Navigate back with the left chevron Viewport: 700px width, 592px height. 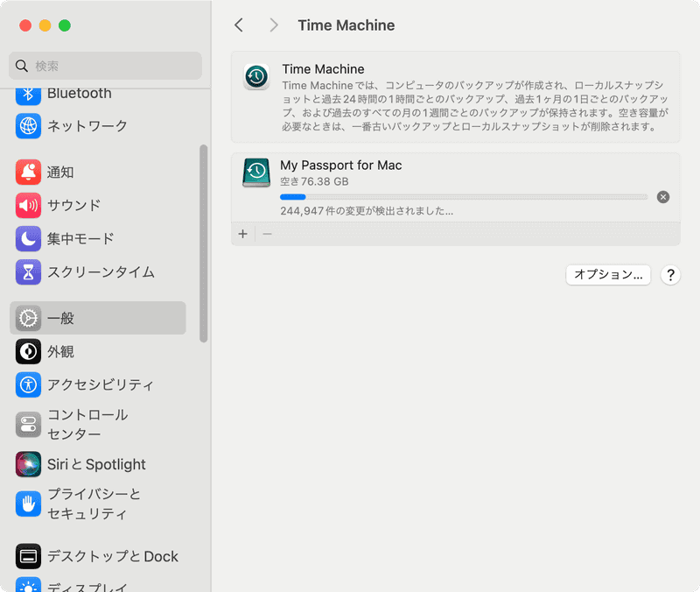(x=238, y=25)
